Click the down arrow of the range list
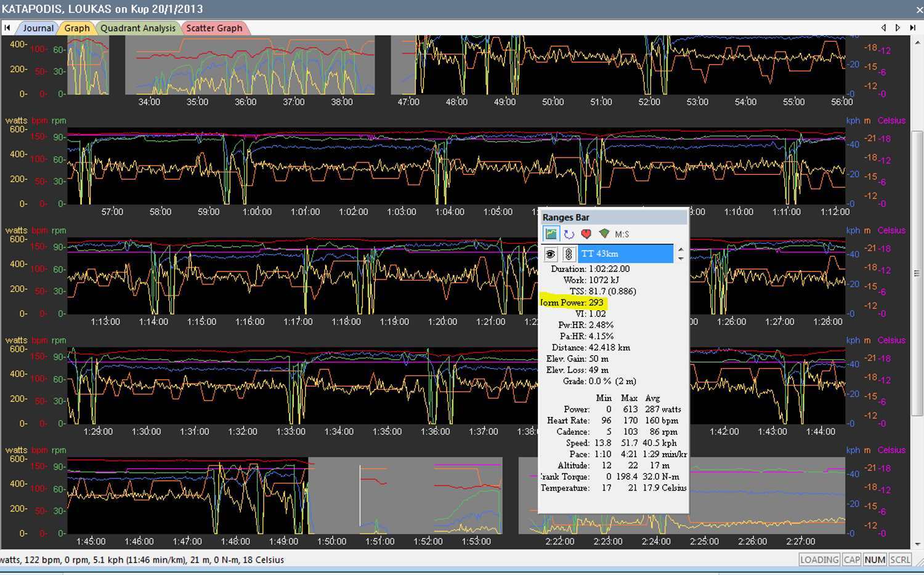 coord(681,259)
